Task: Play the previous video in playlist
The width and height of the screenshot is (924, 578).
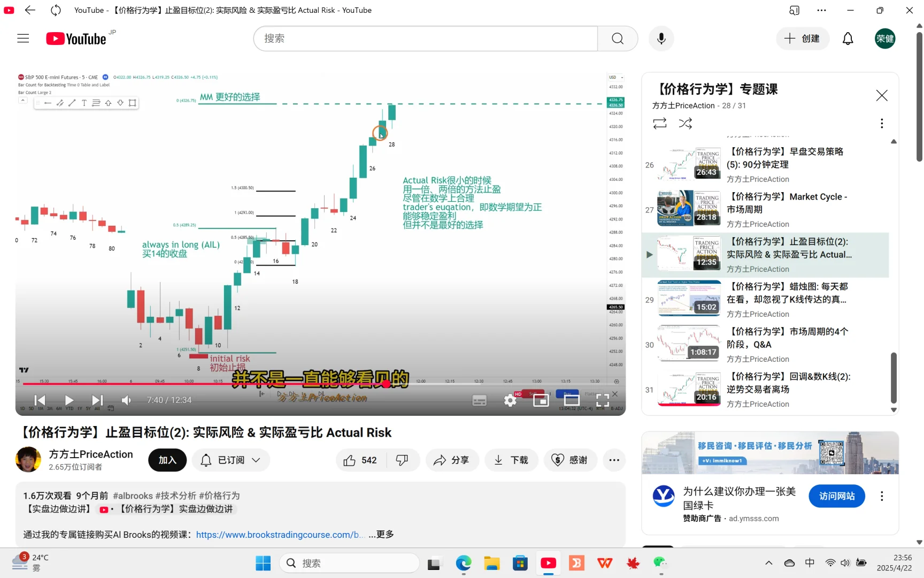Action: click(40, 400)
